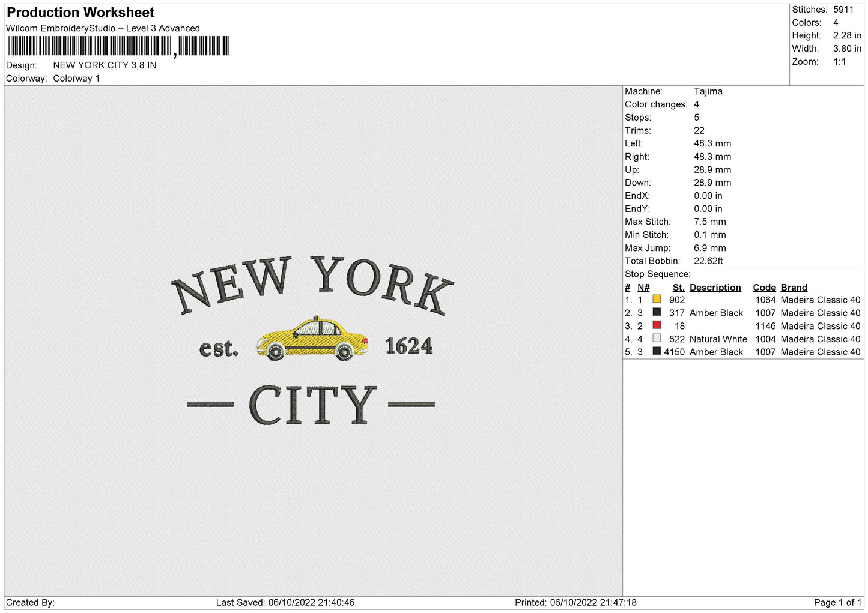Click the 'St.' column header

[x=678, y=288]
